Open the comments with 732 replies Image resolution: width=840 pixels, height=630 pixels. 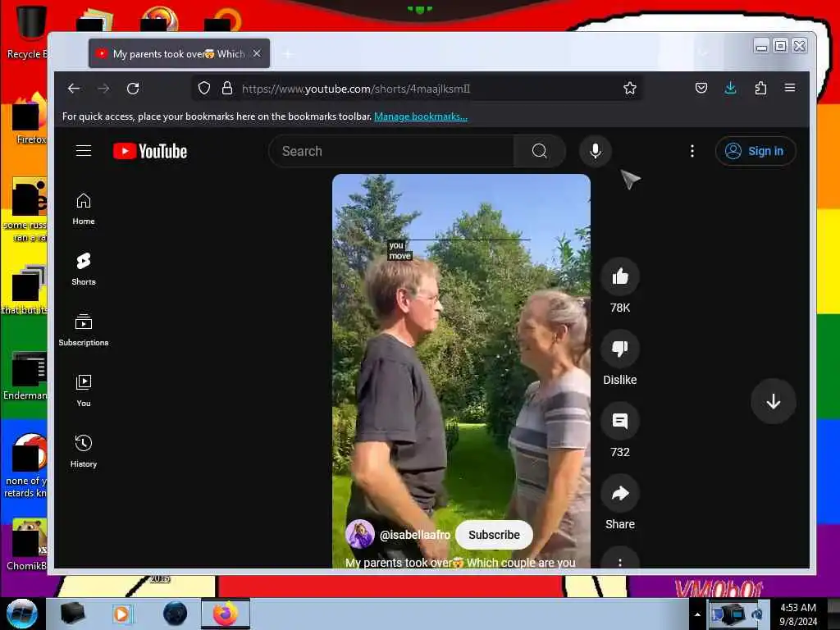click(x=620, y=421)
